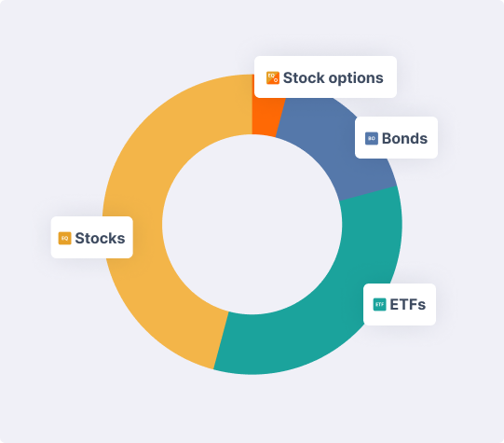The height and width of the screenshot is (443, 504).
Task: Select the Bonds label text
Action: click(404, 139)
